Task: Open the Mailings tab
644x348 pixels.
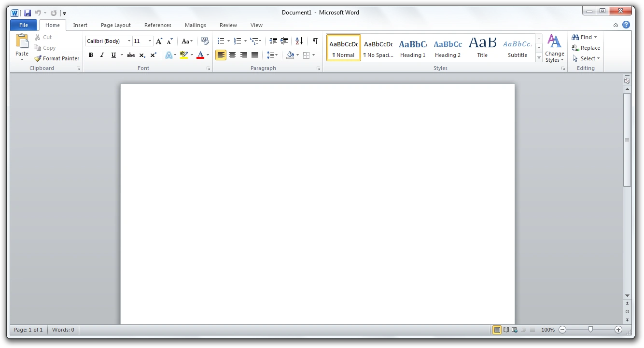Action: (x=195, y=25)
